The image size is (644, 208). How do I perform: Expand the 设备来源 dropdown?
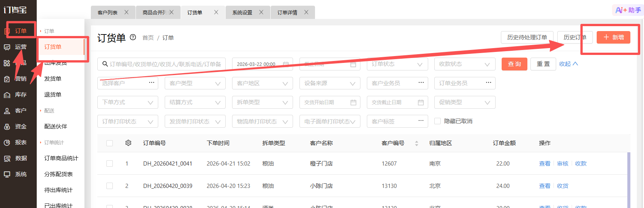(330, 83)
